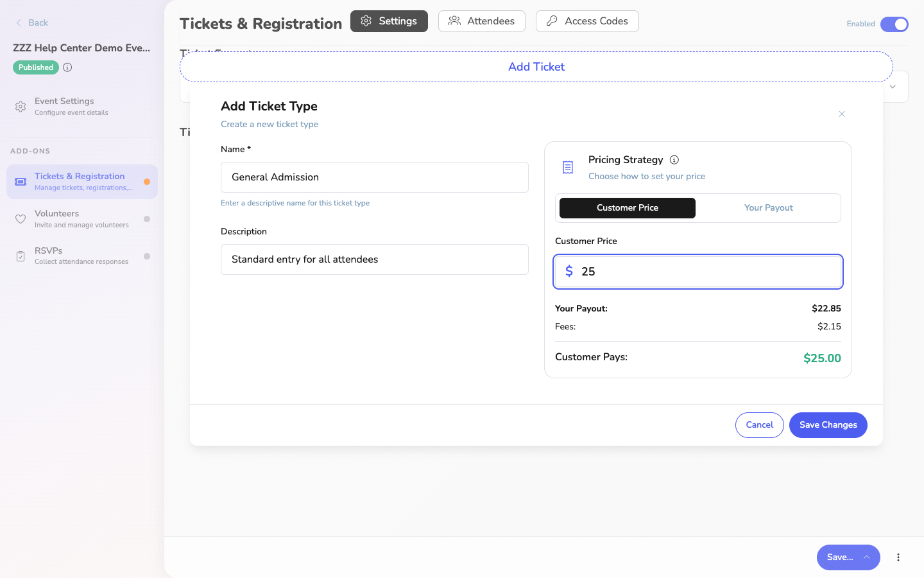Click the Save Changes button
This screenshot has width=924, height=578.
click(x=828, y=425)
